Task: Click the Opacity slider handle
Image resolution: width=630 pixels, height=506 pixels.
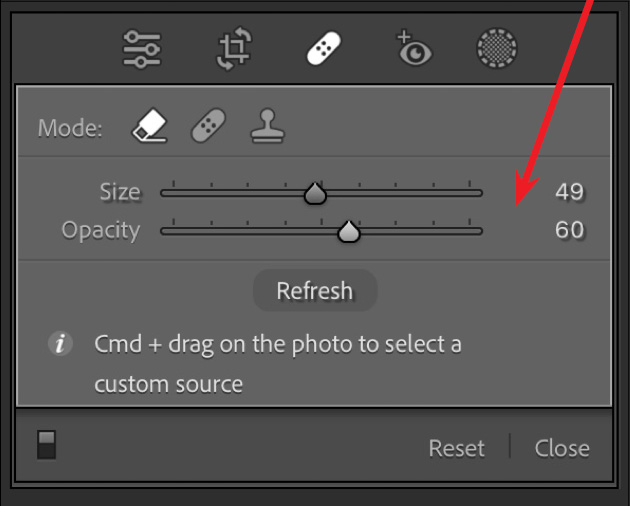Action: pyautogui.click(x=348, y=232)
